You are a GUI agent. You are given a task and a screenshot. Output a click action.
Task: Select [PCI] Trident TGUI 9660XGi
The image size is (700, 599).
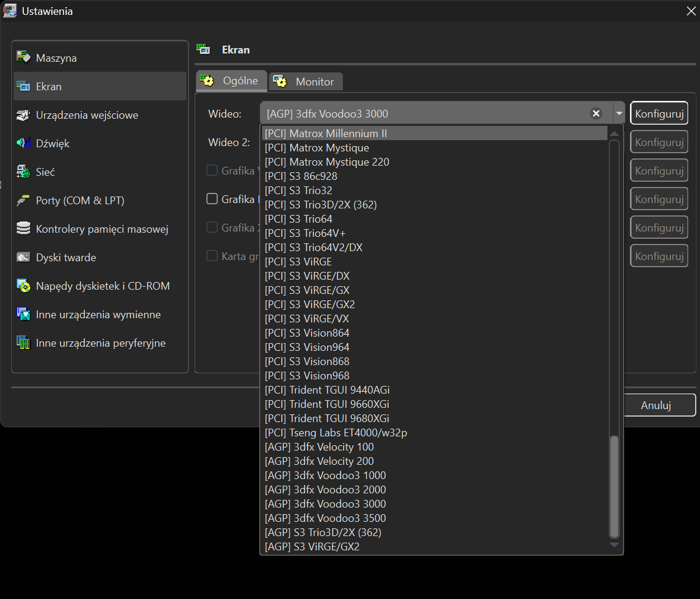(434, 404)
